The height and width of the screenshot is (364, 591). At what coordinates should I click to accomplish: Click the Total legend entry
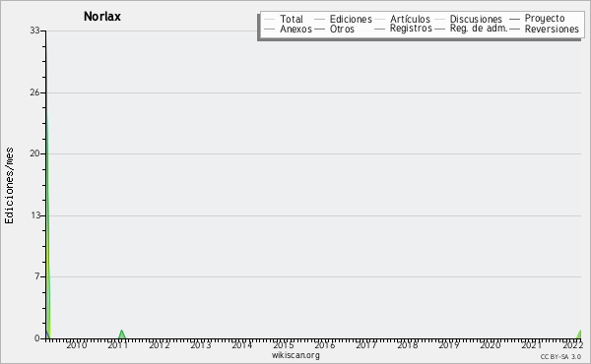click(284, 19)
